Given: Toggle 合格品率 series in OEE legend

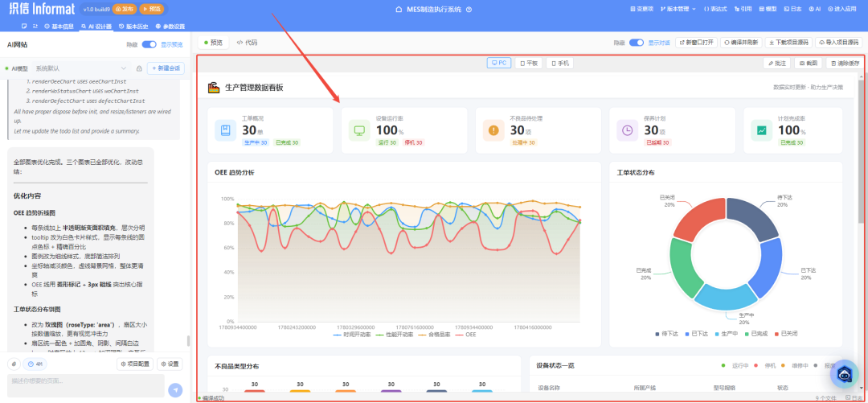Looking at the screenshot, I should coord(435,335).
